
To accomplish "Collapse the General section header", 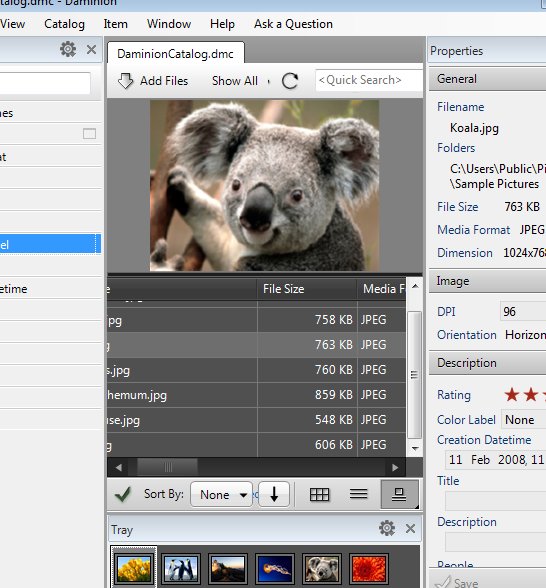I will [x=488, y=79].
